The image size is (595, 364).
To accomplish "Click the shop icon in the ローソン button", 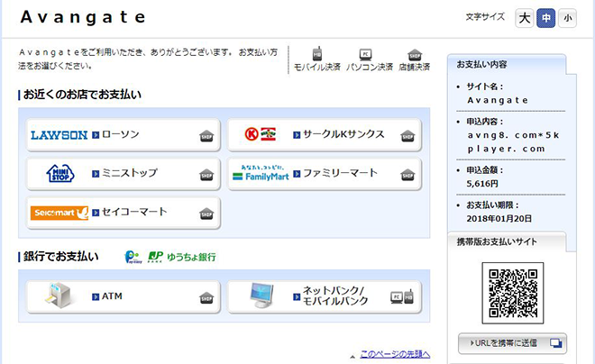I will (206, 136).
